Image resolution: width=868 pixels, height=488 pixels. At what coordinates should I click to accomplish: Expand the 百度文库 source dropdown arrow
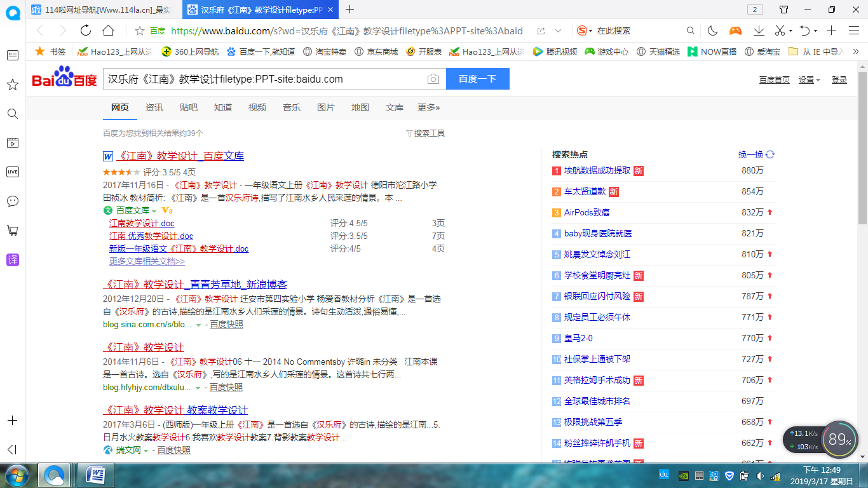[153, 210]
